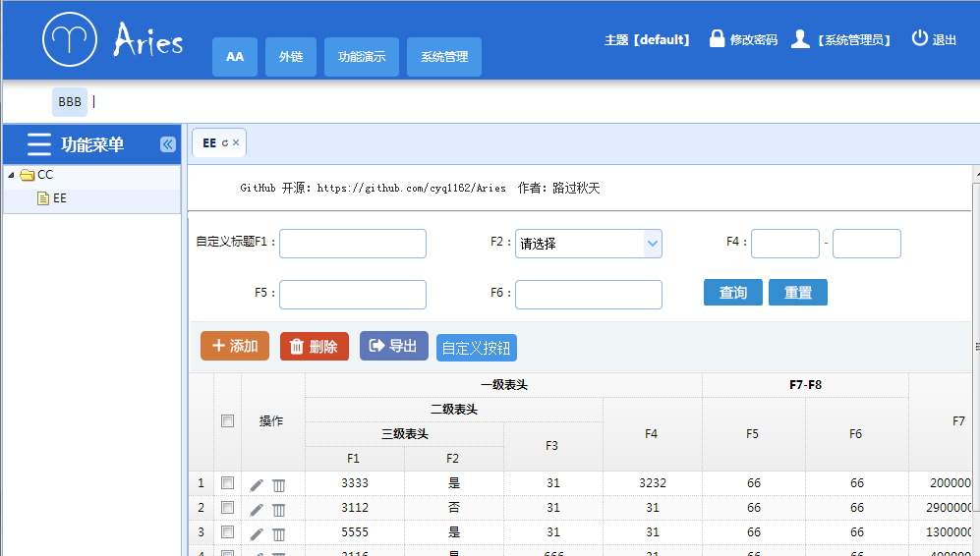The width and height of the screenshot is (980, 556).
Task: Click the lock icon for 修改密码
Action: pyautogui.click(x=717, y=38)
